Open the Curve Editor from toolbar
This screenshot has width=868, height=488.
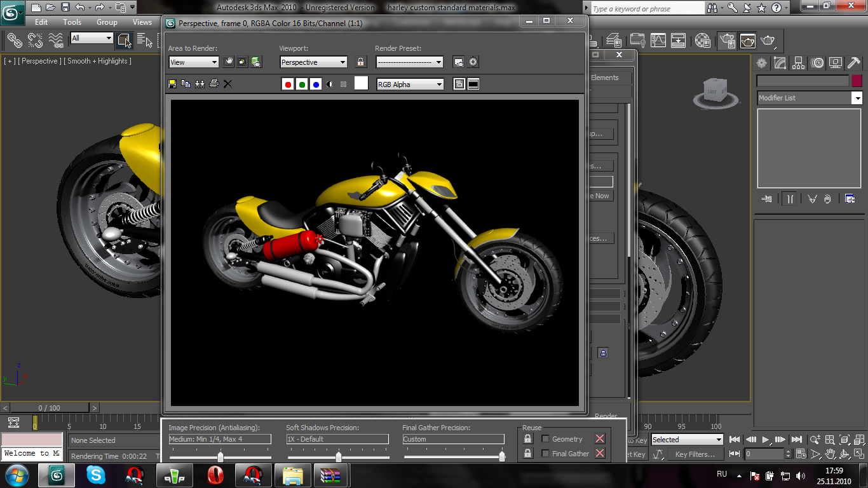pos(659,41)
